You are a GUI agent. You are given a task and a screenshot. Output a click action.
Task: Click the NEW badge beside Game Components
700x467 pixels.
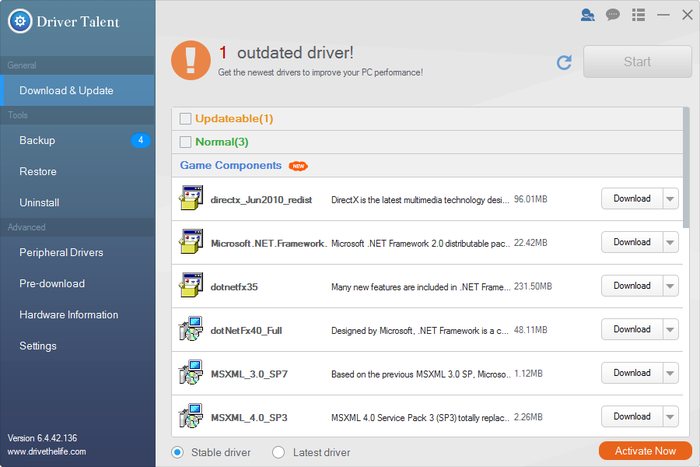[298, 166]
